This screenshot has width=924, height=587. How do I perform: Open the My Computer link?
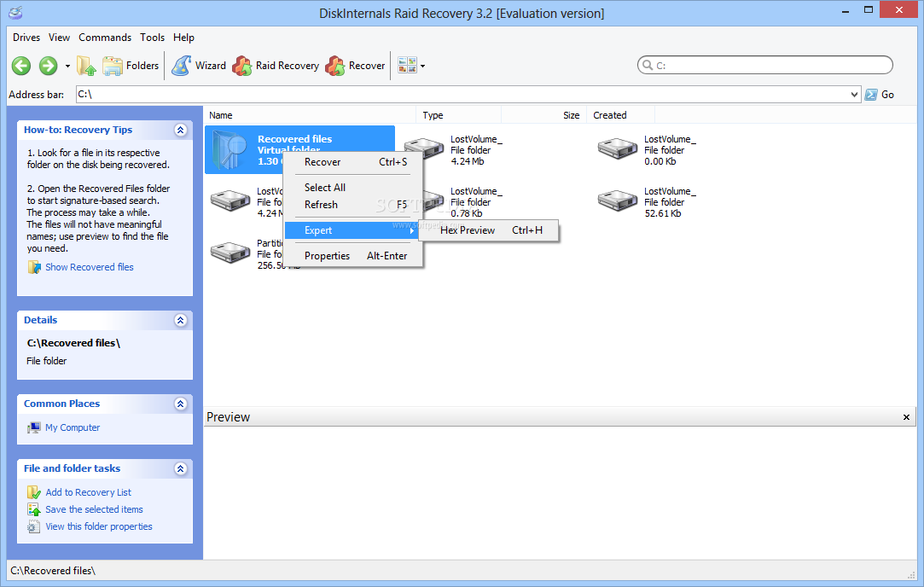pos(73,427)
